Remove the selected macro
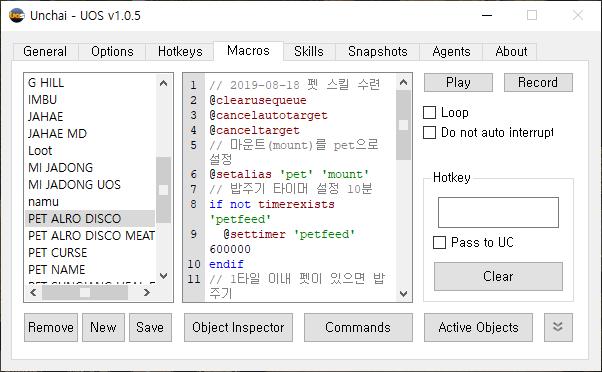Image resolution: width=602 pixels, height=372 pixels. [51, 327]
